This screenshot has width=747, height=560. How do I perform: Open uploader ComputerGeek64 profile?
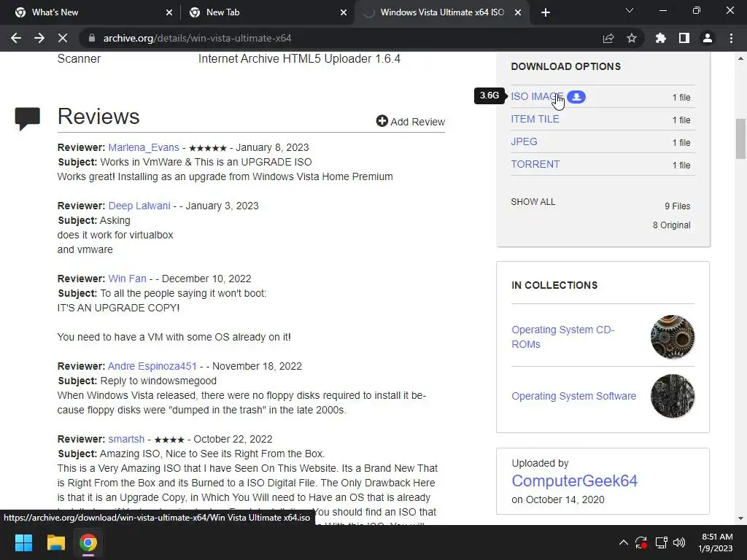click(574, 481)
